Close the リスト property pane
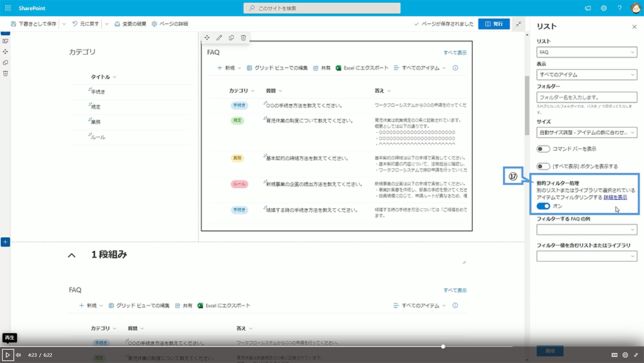The image size is (644, 363). 634,26
